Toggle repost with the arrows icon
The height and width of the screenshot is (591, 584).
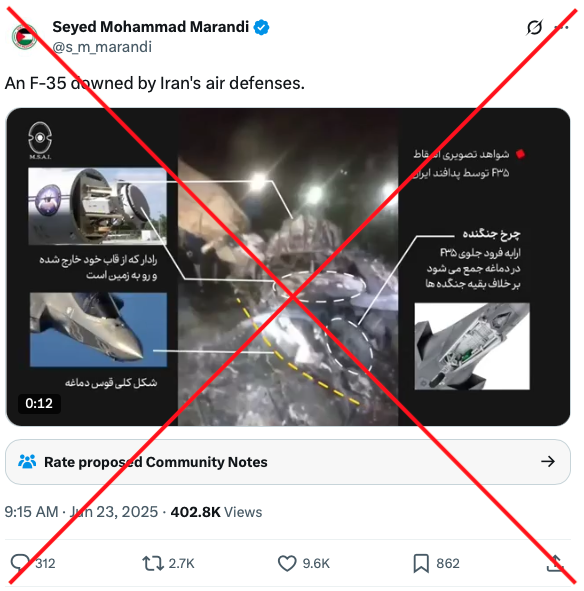(x=153, y=563)
